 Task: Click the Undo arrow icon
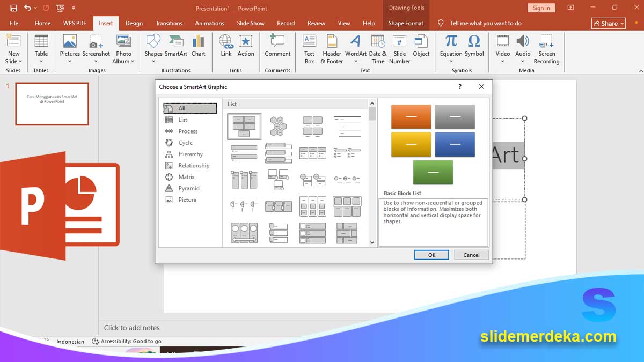[27, 8]
